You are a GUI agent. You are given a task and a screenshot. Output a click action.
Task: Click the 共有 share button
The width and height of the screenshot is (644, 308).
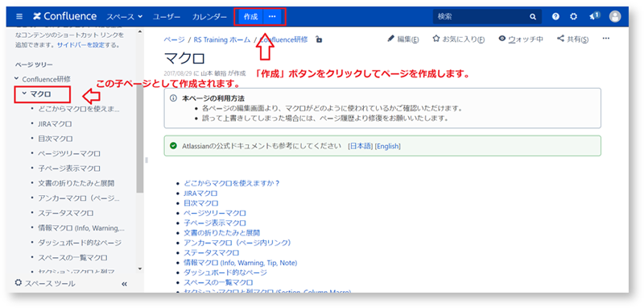573,39
